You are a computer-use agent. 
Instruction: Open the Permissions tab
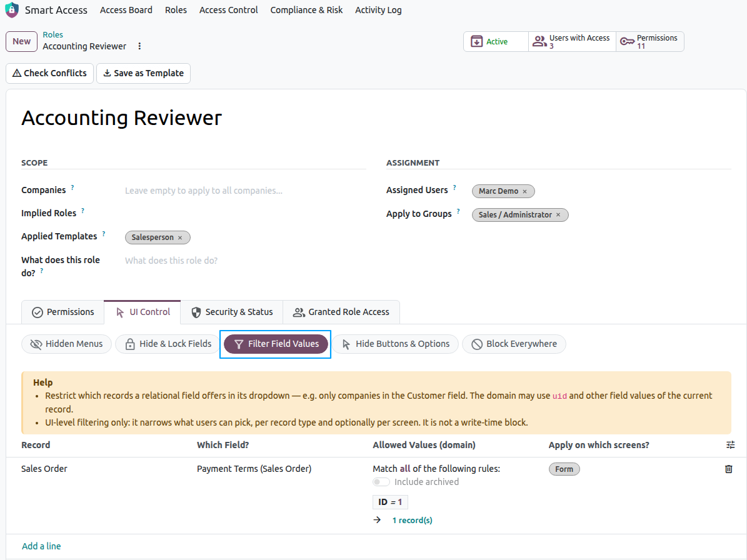click(63, 312)
